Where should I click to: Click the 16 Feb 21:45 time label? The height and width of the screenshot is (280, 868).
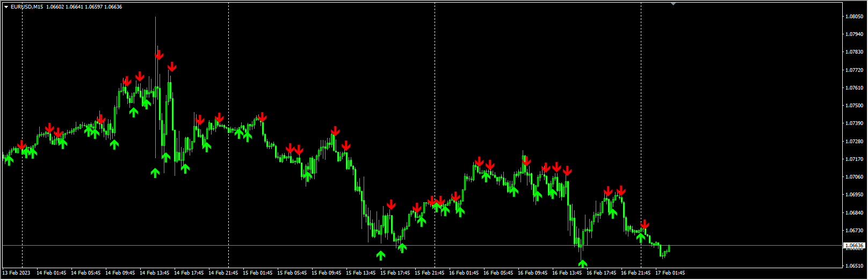[x=636, y=273]
